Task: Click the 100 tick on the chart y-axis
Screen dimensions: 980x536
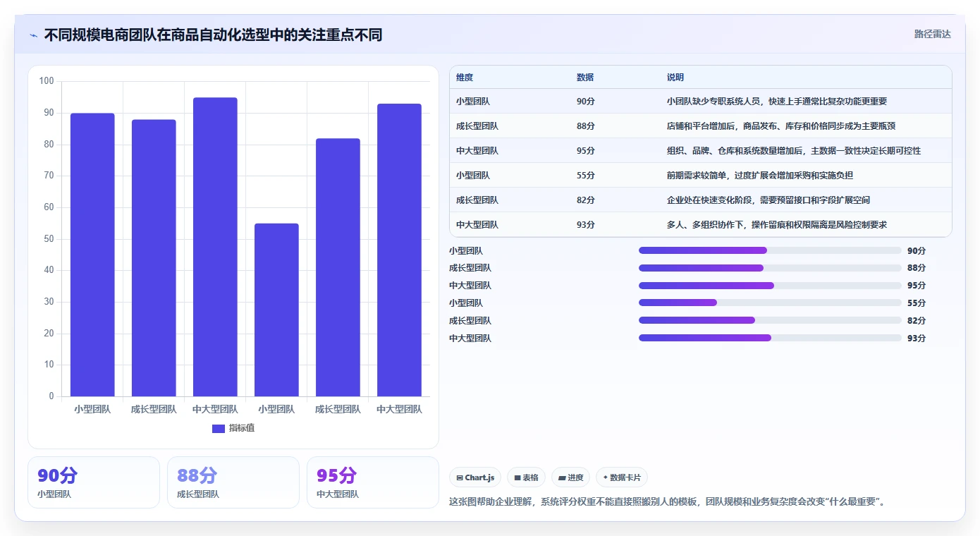Action: tap(47, 81)
